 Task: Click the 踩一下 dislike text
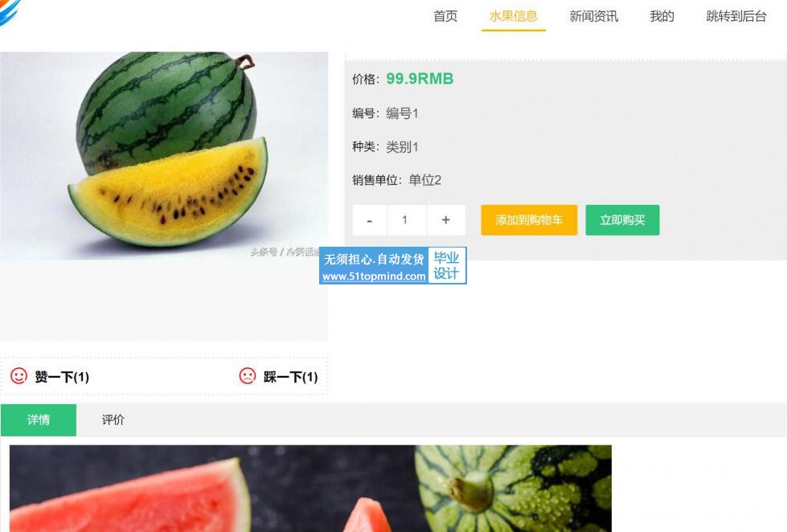(291, 377)
